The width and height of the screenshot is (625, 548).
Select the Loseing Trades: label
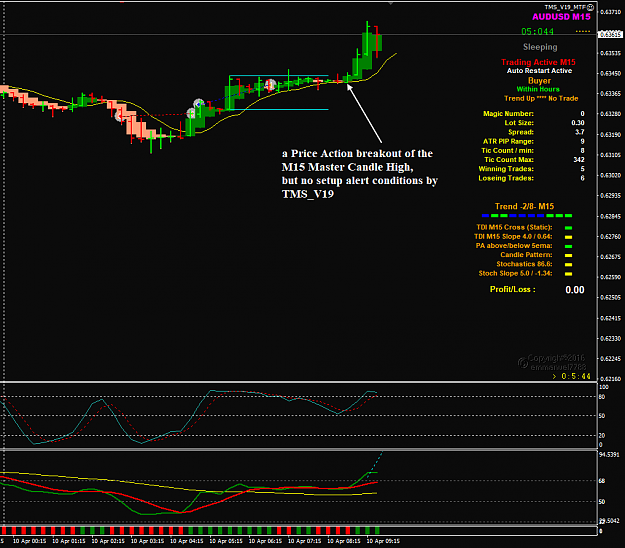point(506,178)
